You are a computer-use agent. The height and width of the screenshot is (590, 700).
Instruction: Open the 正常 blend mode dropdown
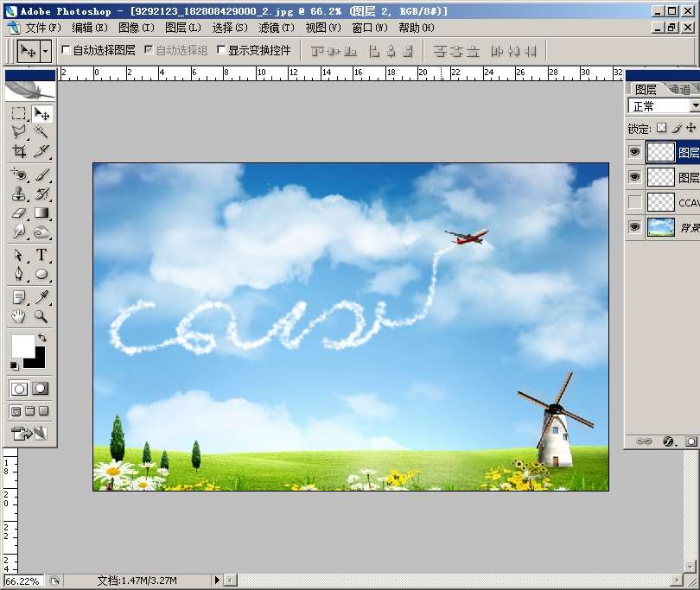click(x=664, y=106)
